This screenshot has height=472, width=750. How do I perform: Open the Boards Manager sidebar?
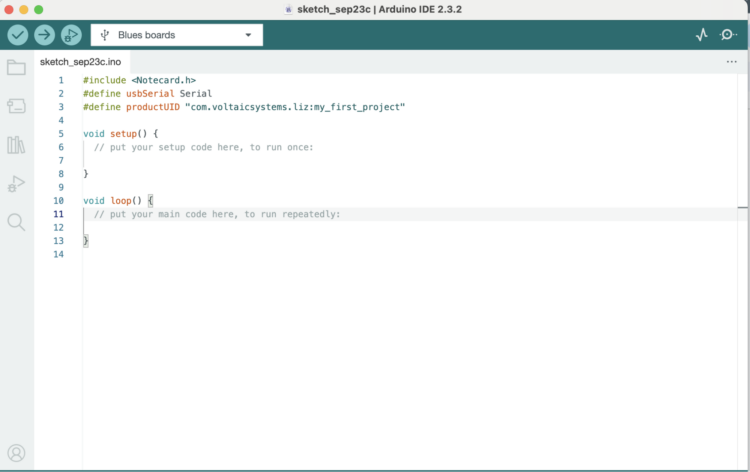16,106
